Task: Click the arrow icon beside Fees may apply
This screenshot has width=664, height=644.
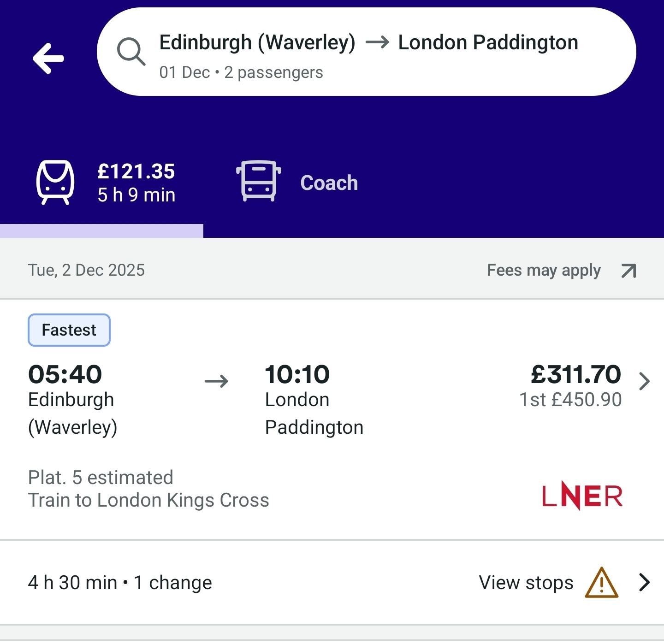Action: tap(628, 271)
